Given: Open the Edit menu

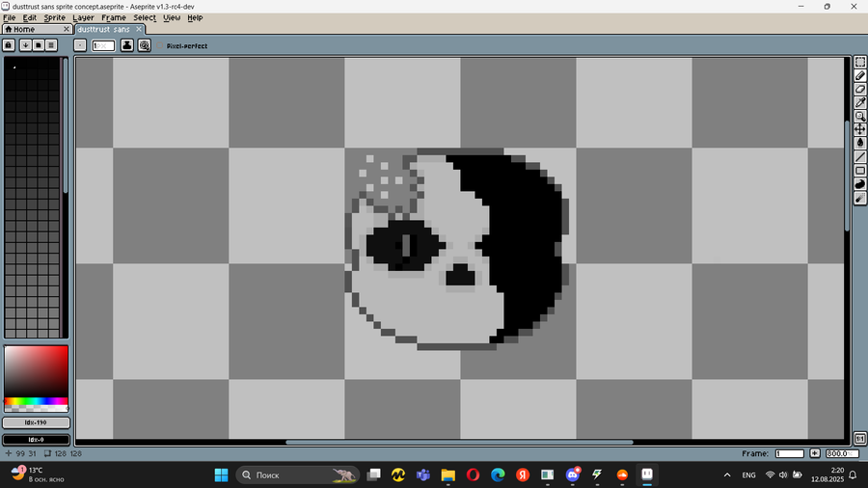Looking at the screenshot, I should pos(29,17).
